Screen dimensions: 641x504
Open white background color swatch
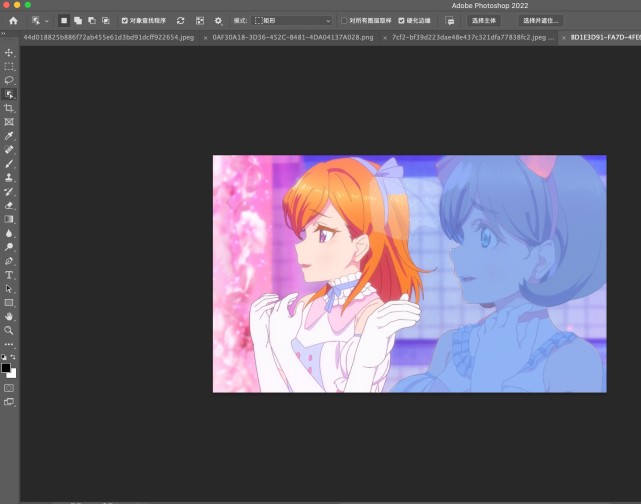[13, 374]
